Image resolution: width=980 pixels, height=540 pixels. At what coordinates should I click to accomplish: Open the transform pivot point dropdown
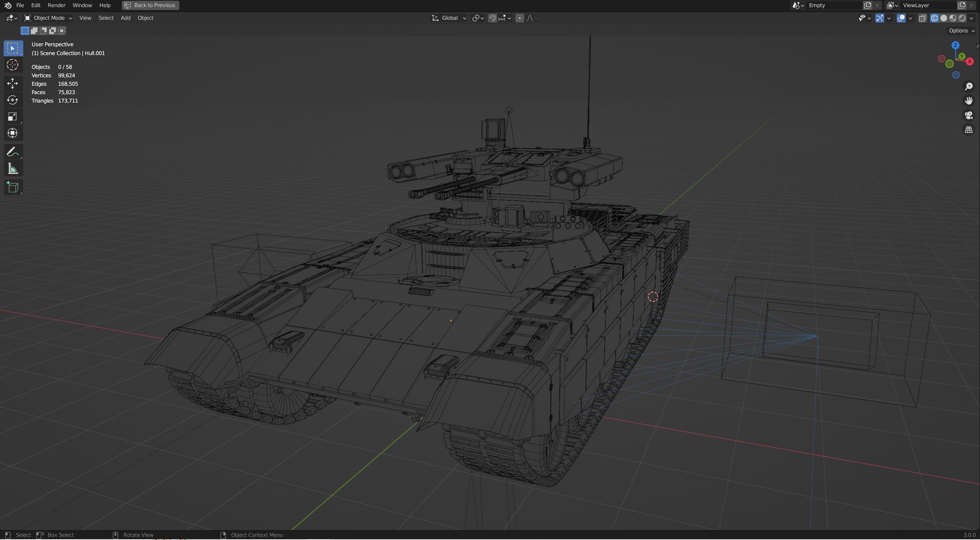tap(478, 18)
